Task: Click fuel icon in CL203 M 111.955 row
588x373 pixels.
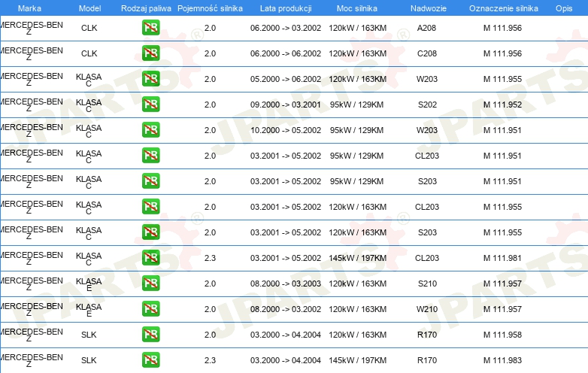Action: coord(150,207)
